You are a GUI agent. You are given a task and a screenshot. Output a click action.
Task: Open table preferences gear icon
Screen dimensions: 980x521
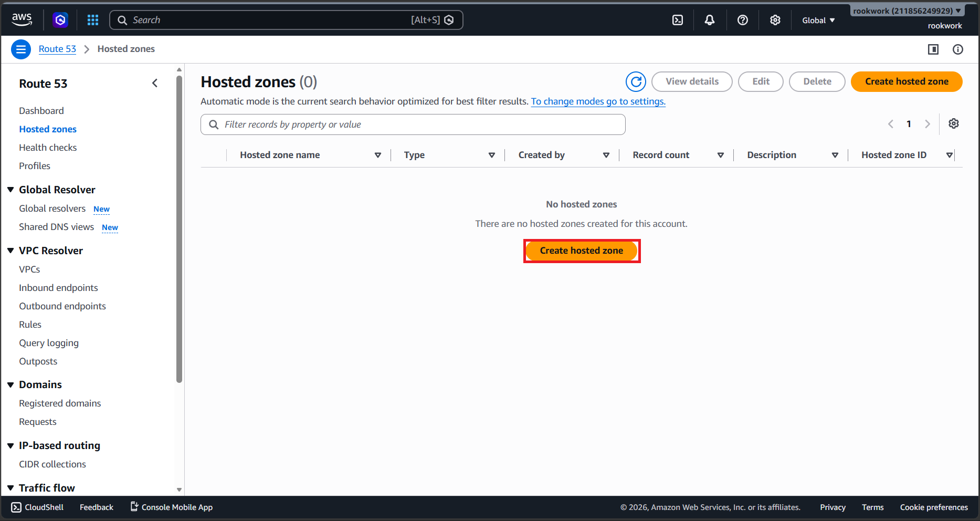tap(954, 124)
